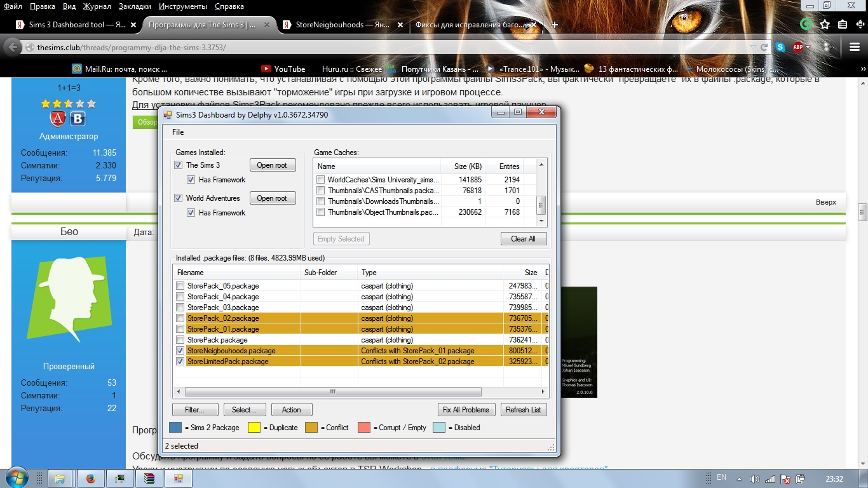Open the Закладки menu in Firefox
The width and height of the screenshot is (868, 488).
pyautogui.click(x=135, y=6)
